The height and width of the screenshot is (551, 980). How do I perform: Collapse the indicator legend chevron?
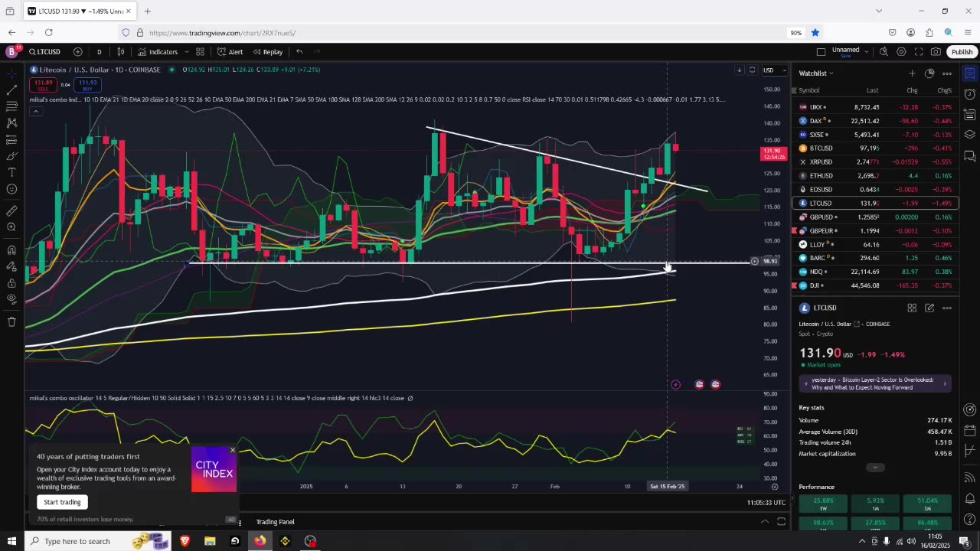tap(35, 112)
